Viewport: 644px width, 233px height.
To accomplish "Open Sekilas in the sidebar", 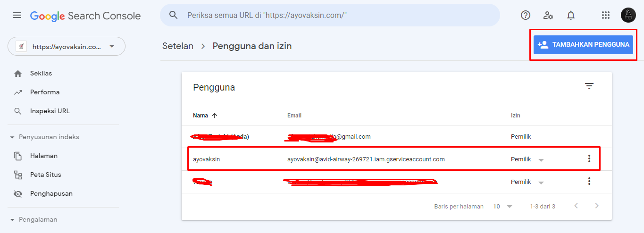I will pyautogui.click(x=41, y=73).
